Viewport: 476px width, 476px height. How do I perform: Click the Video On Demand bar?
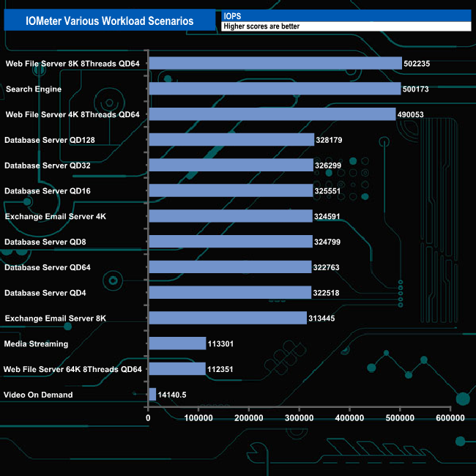152,395
